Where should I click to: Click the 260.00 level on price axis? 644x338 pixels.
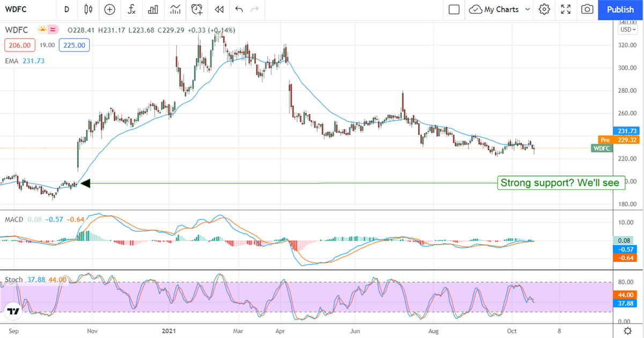pyautogui.click(x=627, y=114)
